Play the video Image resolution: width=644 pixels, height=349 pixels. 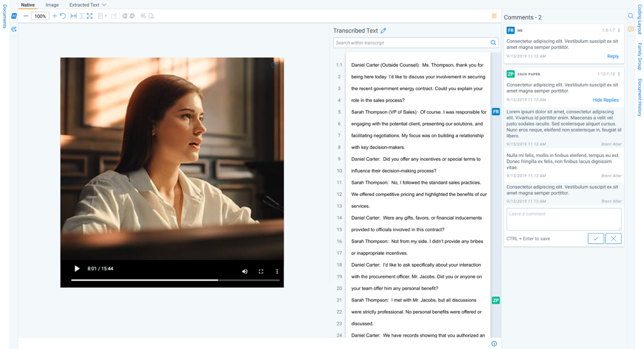pos(77,269)
